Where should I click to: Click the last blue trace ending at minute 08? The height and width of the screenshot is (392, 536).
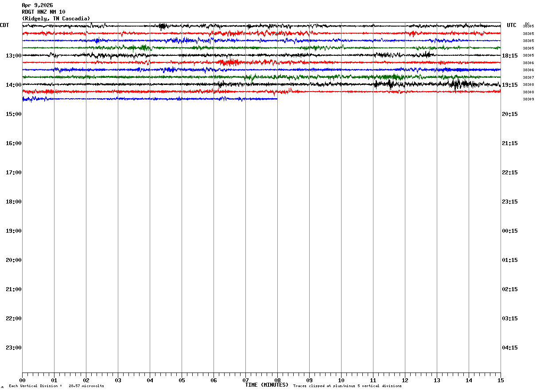pyautogui.click(x=150, y=99)
